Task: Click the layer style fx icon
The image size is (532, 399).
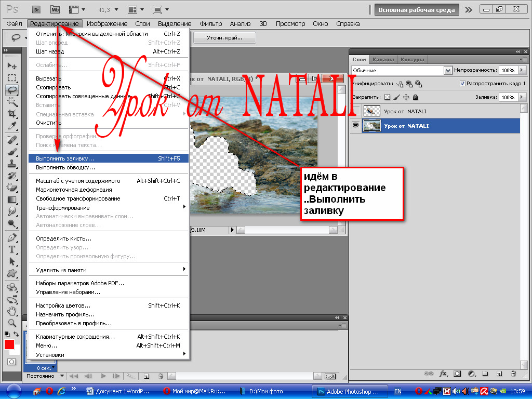Action: click(444, 373)
